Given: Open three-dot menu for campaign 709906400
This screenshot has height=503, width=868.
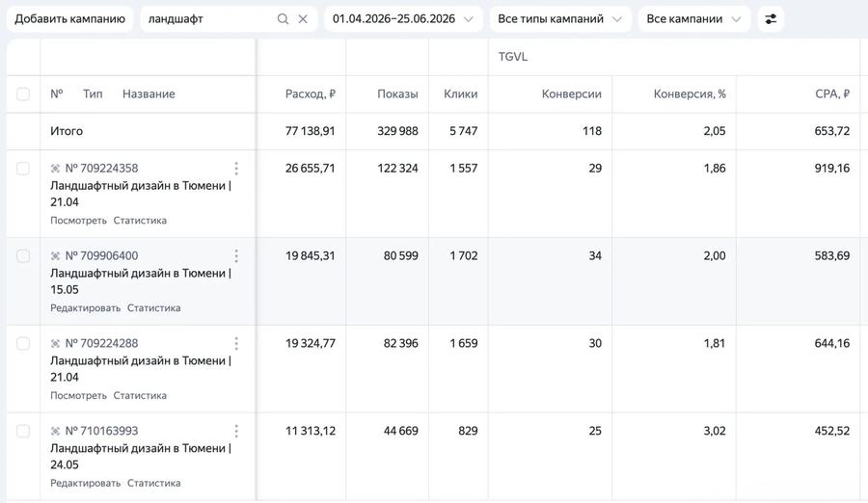Looking at the screenshot, I should 236,255.
